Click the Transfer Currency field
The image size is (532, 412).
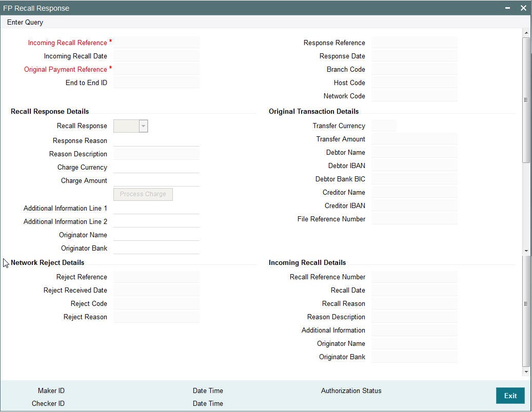[384, 126]
